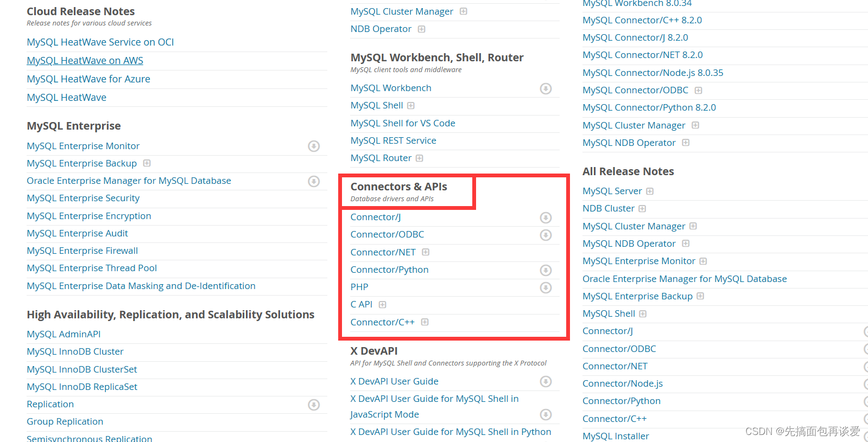The height and width of the screenshot is (442, 868).
Task: Open MySQL HeatWave on AWS link
Action: pyautogui.click(x=85, y=61)
